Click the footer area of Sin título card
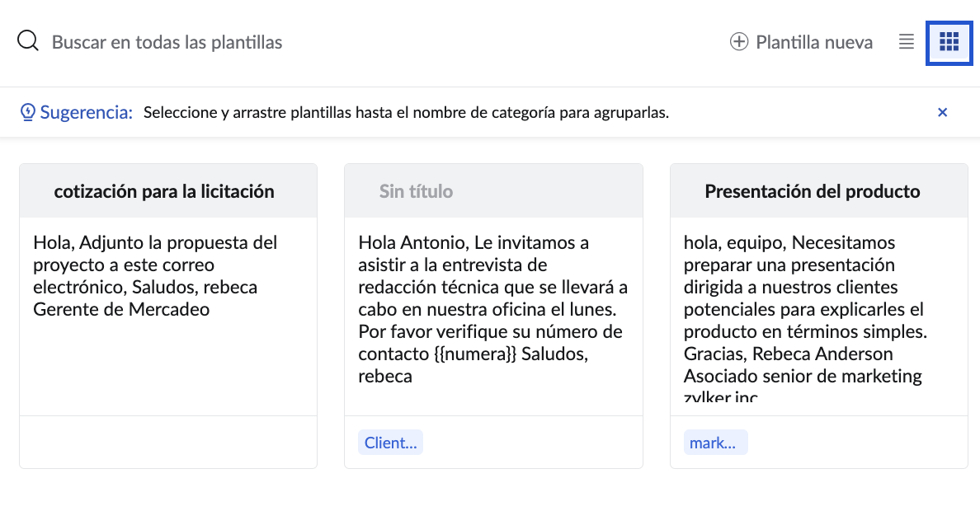 coord(528,443)
